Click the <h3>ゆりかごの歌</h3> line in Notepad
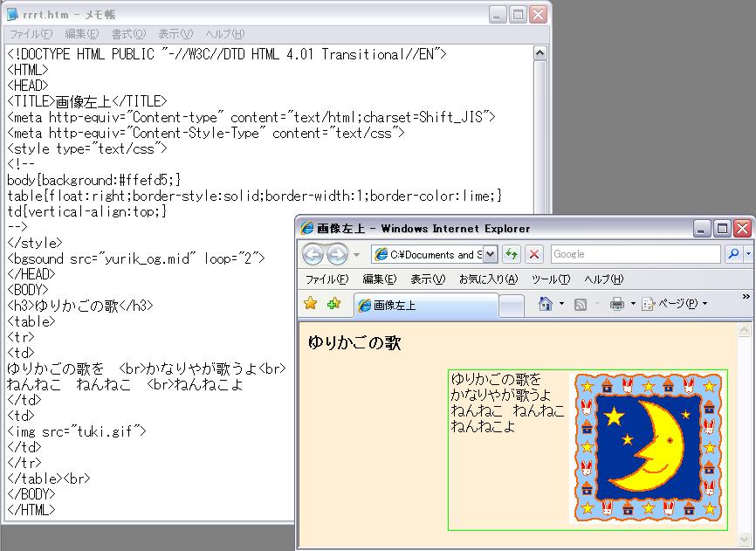The height and width of the screenshot is (551, 756). pyautogui.click(x=80, y=305)
